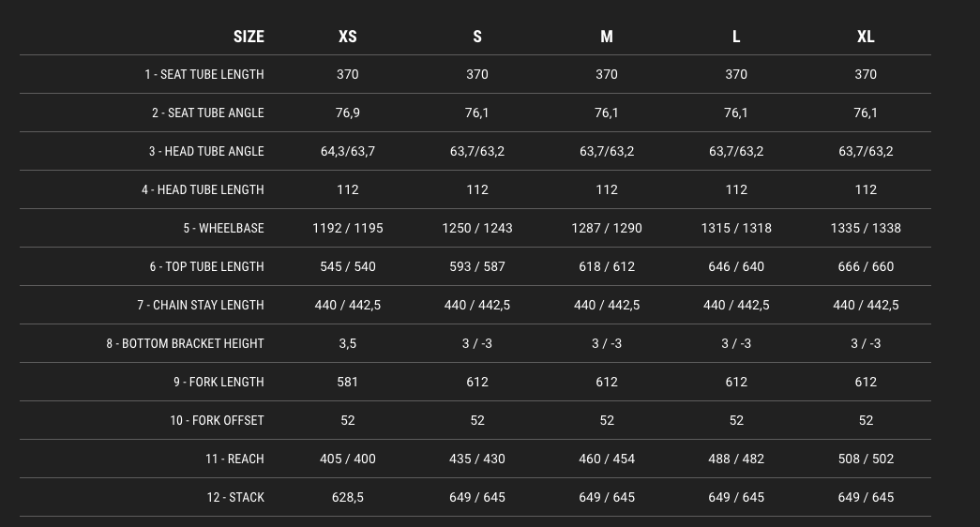This screenshot has height=527, width=980.
Task: Click the Stack row label
Action: click(x=235, y=498)
